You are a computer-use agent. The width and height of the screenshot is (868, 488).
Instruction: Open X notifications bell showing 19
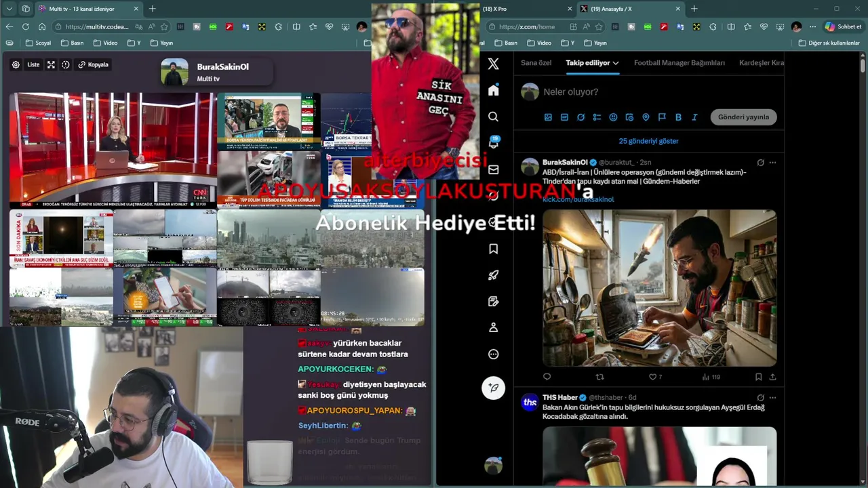(x=493, y=143)
